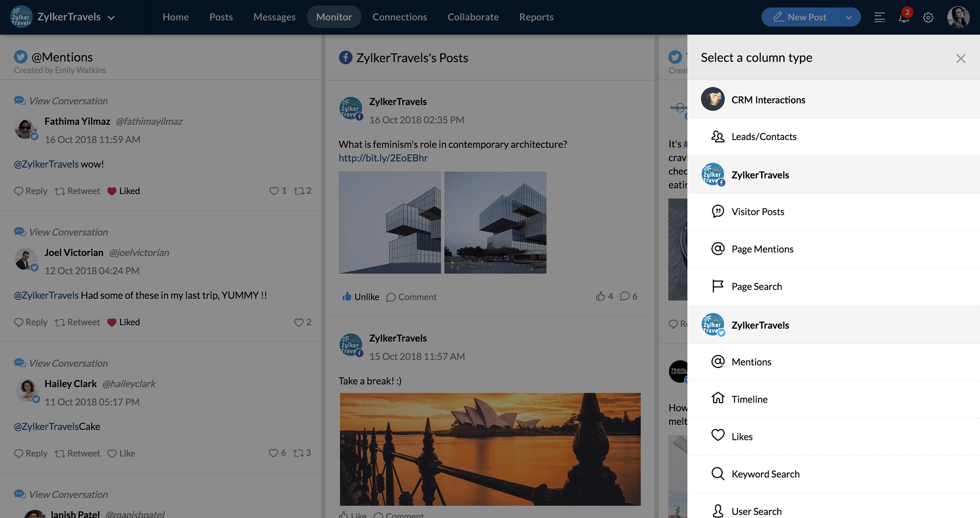Image resolution: width=980 pixels, height=518 pixels.
Task: Like Hailey Clark's tweet
Action: coord(121,453)
